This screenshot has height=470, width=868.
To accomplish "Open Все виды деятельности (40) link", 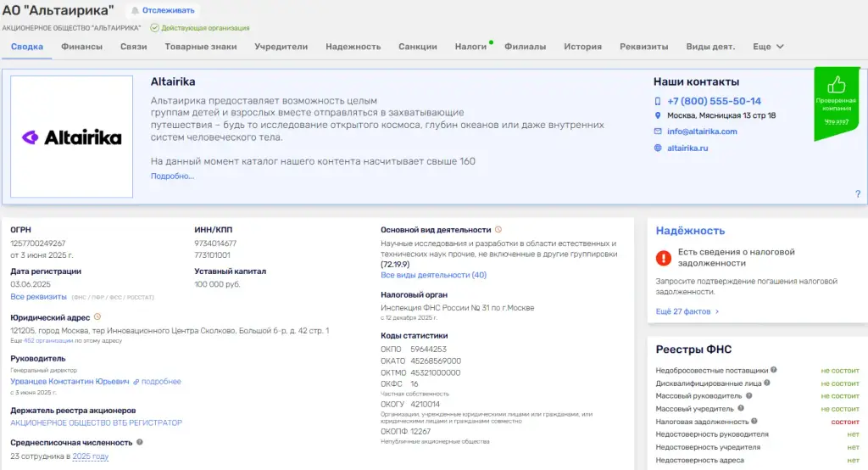I will coord(433,275).
